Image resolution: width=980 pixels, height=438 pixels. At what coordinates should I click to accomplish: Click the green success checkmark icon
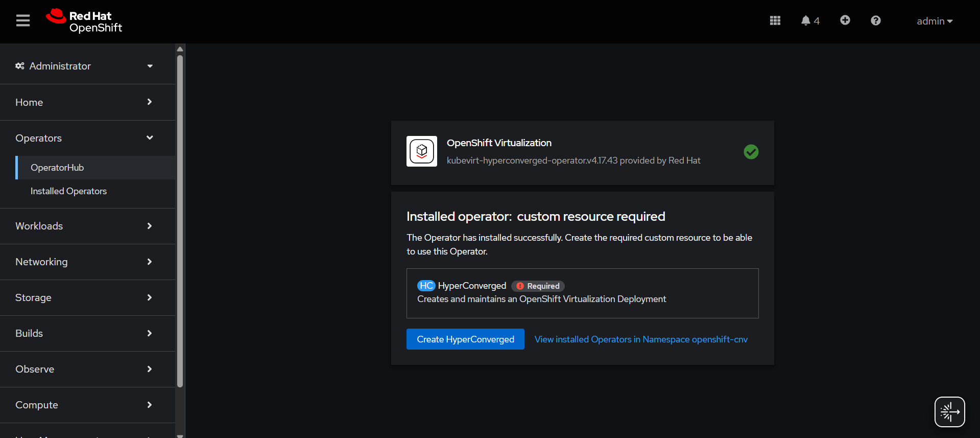coord(751,152)
